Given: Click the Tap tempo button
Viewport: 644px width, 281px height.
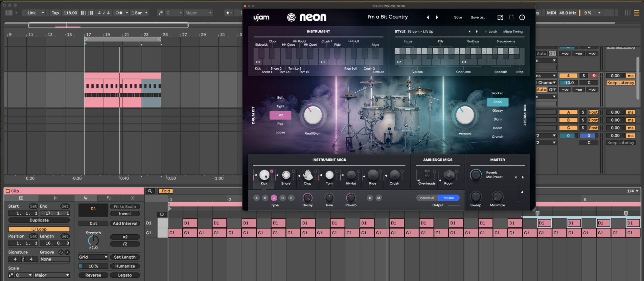Looking at the screenshot, I should click(55, 13).
